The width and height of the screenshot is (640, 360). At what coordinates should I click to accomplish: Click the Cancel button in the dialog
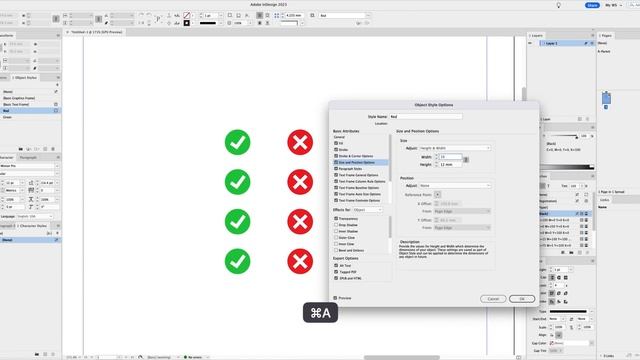click(x=493, y=299)
